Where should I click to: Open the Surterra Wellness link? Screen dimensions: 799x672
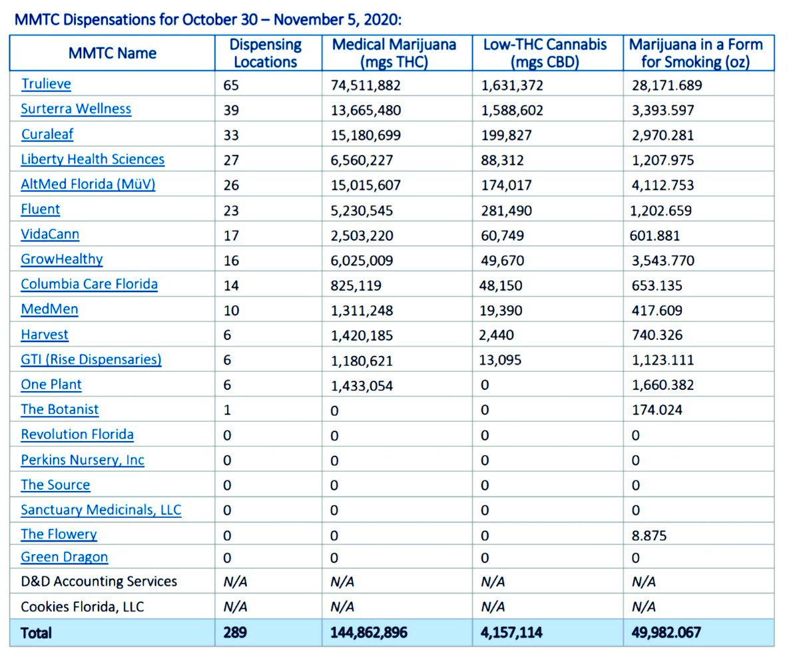coord(76,109)
